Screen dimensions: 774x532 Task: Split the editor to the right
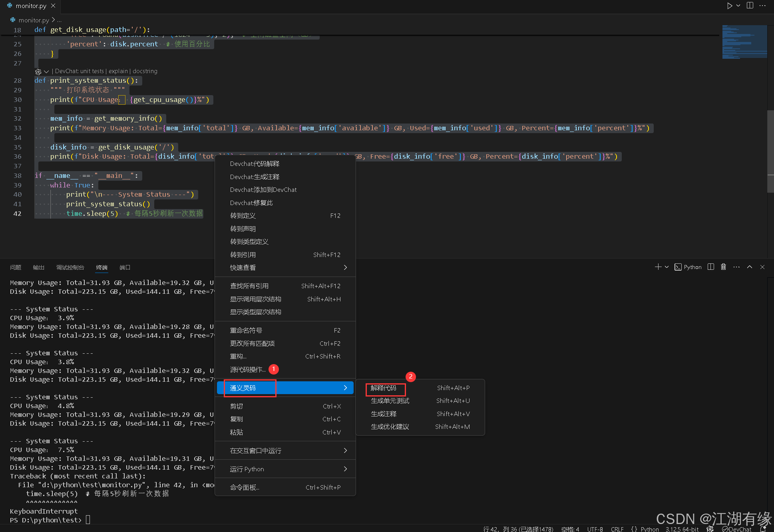pyautogui.click(x=750, y=6)
